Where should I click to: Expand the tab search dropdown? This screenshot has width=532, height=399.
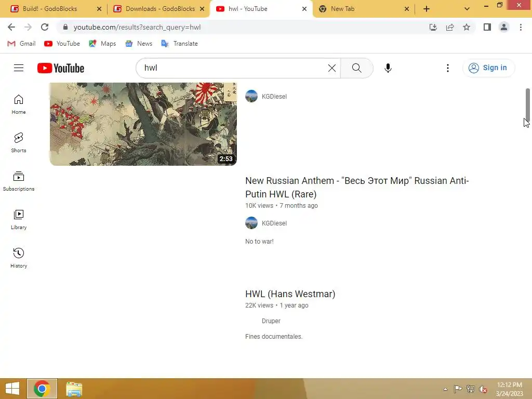click(x=467, y=9)
